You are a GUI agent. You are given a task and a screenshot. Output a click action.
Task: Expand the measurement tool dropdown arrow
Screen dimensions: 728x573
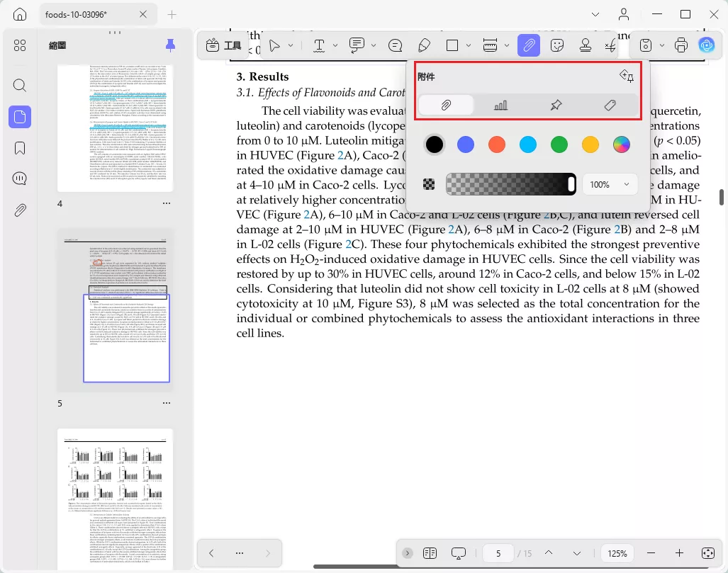(507, 45)
